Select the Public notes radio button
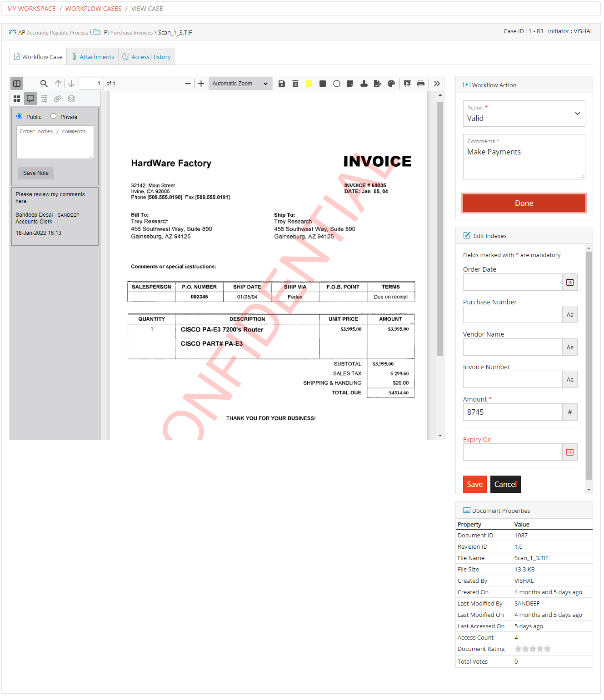This screenshot has width=604, height=700. pos(19,116)
